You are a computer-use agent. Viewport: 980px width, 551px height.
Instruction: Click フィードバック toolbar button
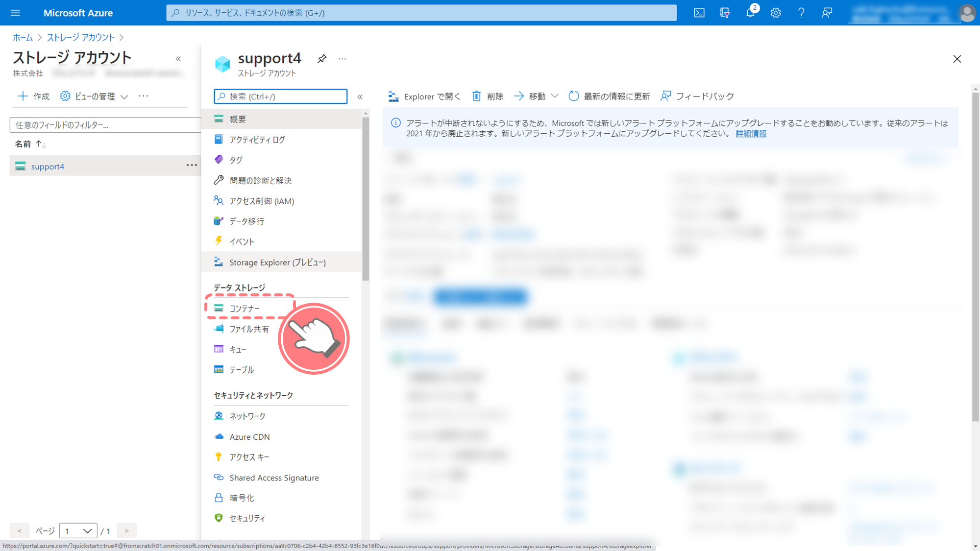pyautogui.click(x=697, y=96)
